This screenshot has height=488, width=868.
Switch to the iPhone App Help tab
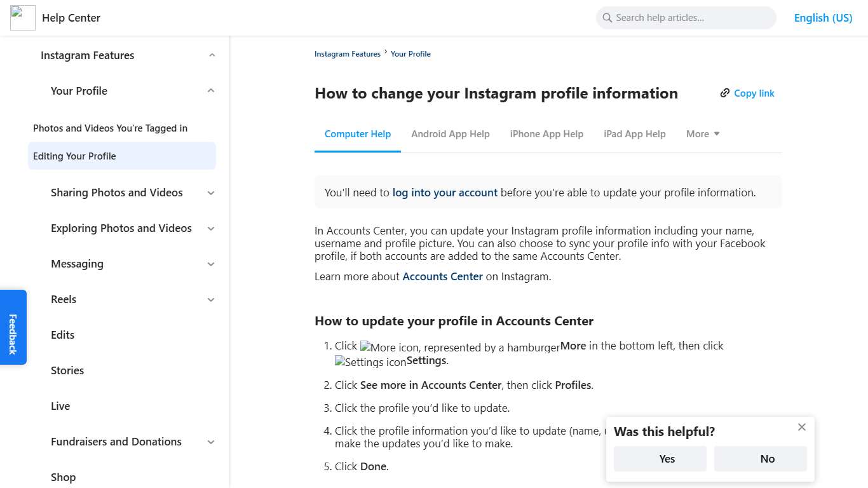pos(546,134)
